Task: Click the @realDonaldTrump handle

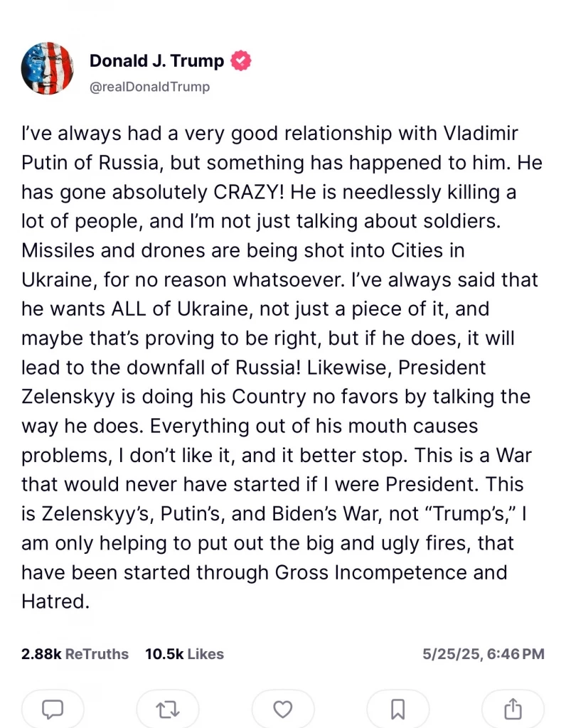Action: (149, 87)
